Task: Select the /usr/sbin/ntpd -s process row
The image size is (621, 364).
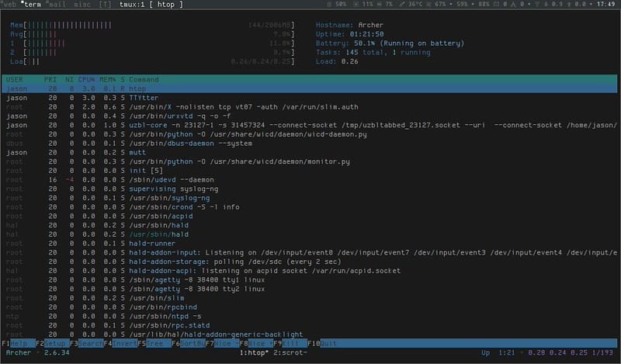Action: coord(309,317)
